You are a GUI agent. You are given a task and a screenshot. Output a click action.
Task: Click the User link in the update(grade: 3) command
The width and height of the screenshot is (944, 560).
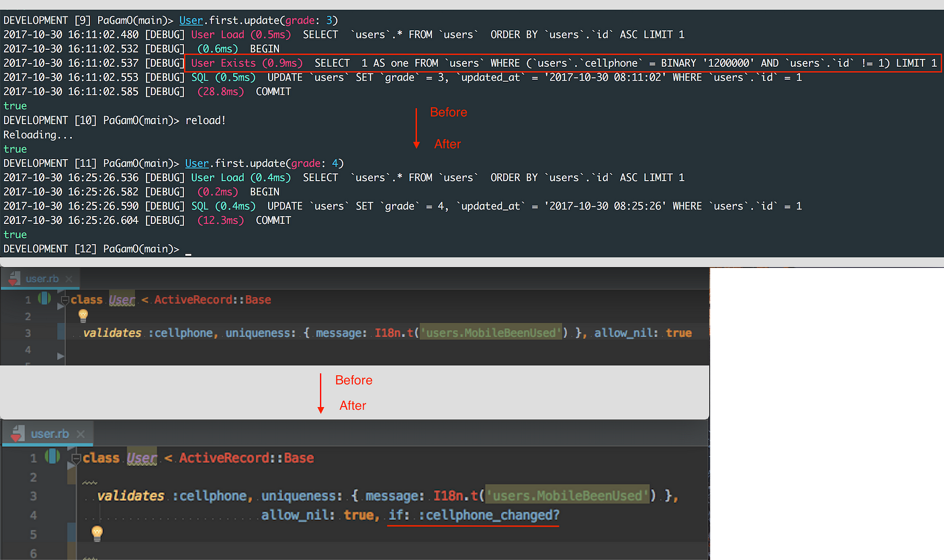[x=191, y=21]
